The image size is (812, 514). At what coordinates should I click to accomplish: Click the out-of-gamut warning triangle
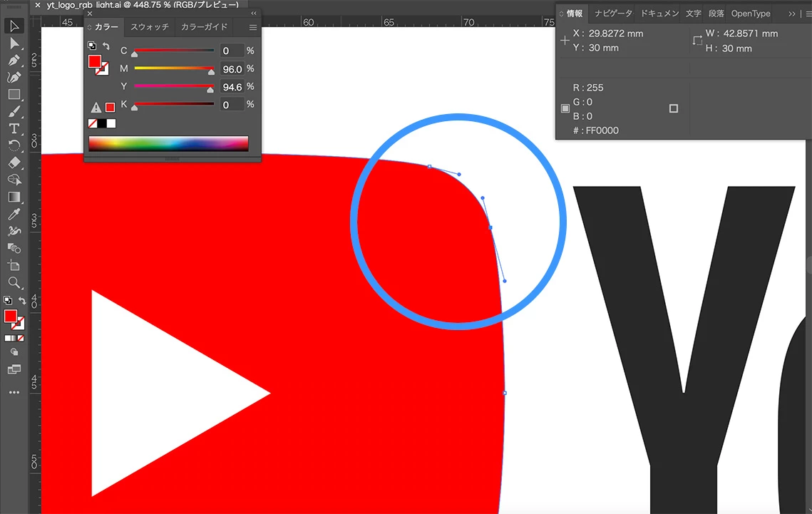click(x=96, y=108)
